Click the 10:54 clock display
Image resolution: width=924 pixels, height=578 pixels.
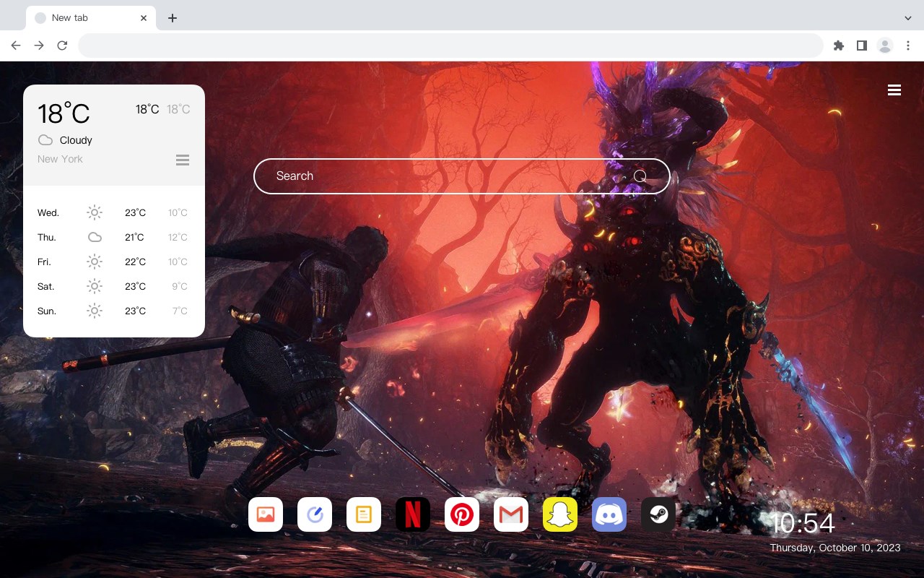click(x=803, y=523)
